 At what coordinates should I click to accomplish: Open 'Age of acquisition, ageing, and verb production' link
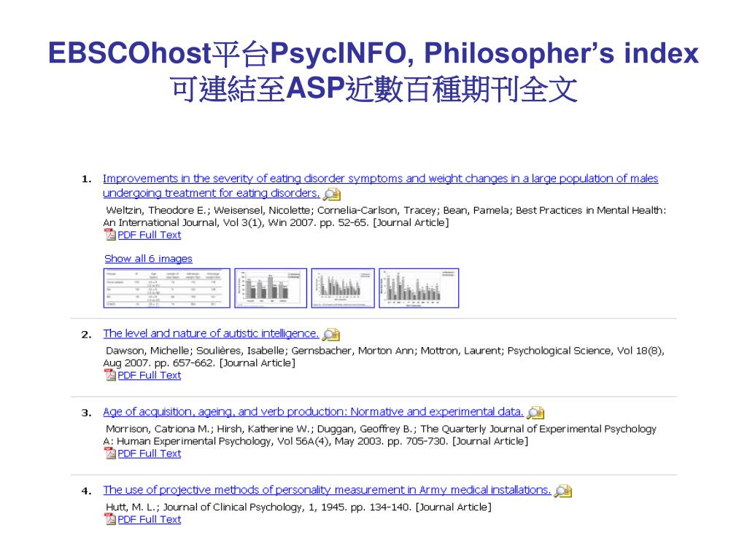click(x=313, y=412)
